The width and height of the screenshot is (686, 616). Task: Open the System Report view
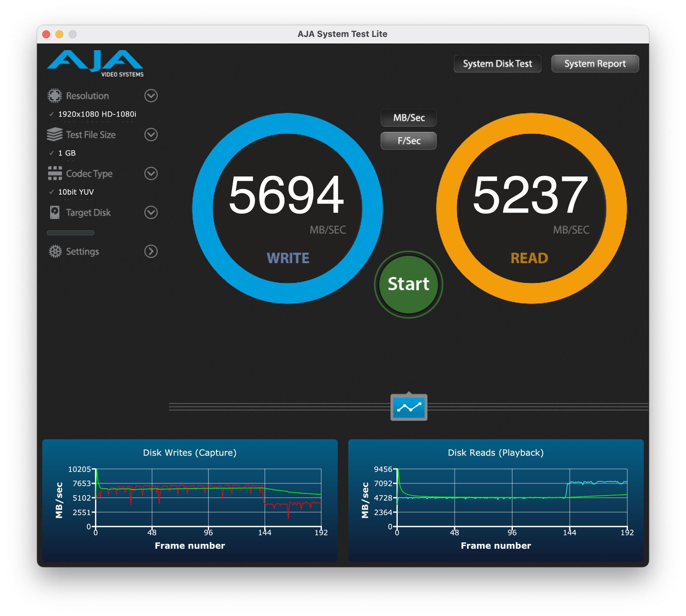tap(595, 64)
